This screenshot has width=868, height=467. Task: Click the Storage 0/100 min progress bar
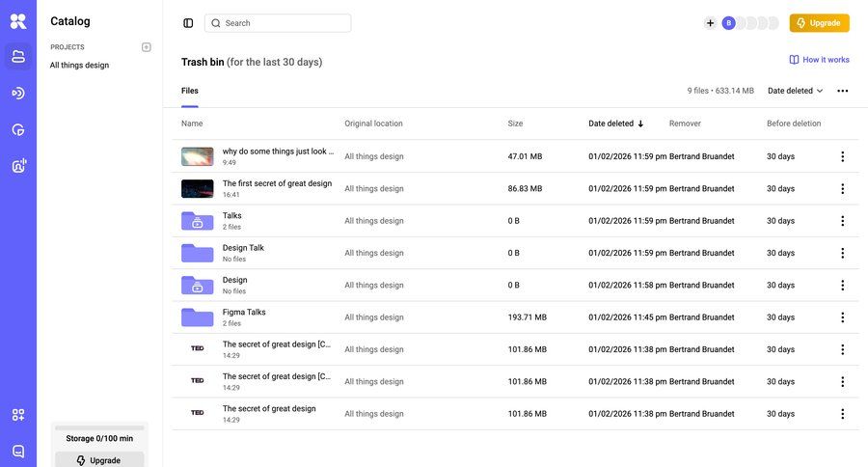(99, 427)
